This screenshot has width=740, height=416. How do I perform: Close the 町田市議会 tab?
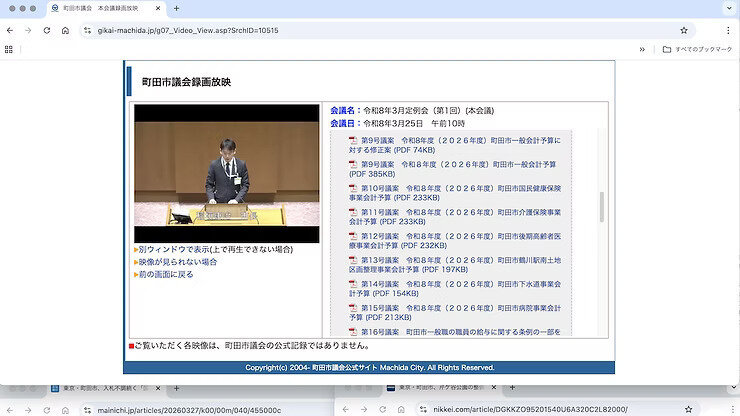click(157, 8)
